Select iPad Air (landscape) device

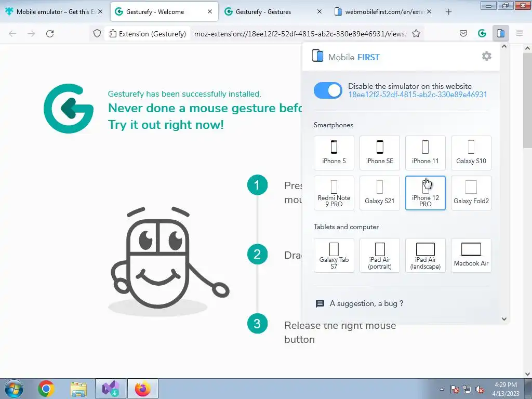tap(425, 256)
